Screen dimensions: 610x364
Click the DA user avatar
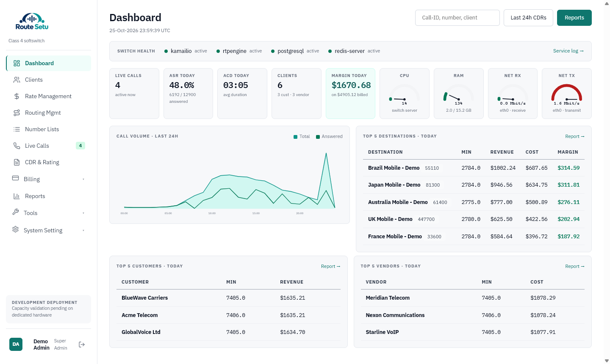[x=16, y=344]
